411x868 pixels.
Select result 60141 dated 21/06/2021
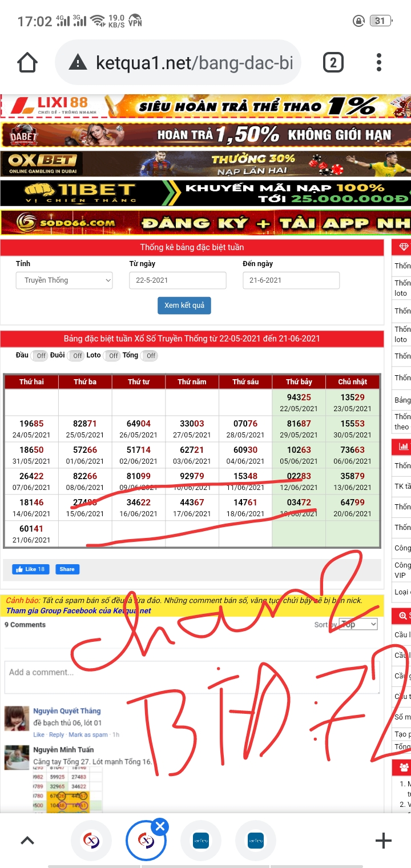click(31, 534)
